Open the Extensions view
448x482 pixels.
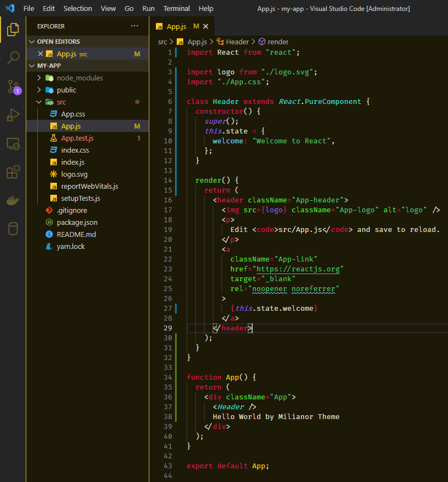point(13,172)
